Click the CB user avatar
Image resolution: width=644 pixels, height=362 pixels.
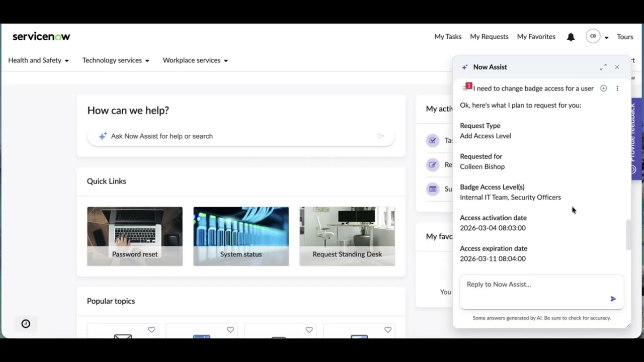tap(593, 36)
